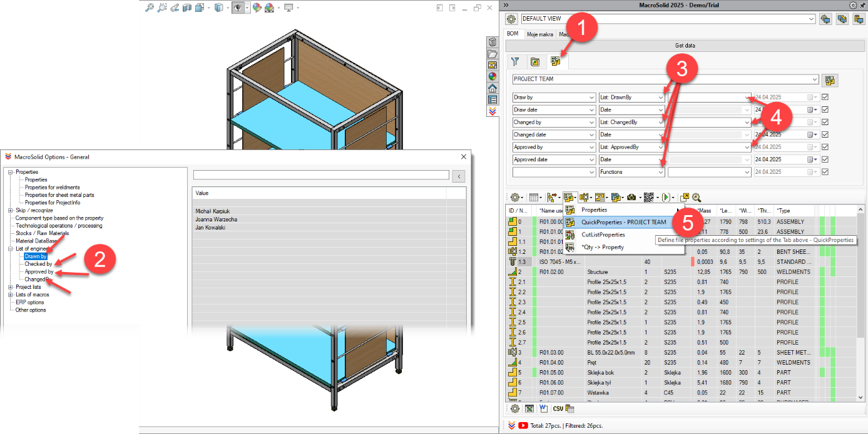Viewport: 868px width, 434px height.
Task: Click the back arrow button in Options dialog
Action: [x=458, y=176]
